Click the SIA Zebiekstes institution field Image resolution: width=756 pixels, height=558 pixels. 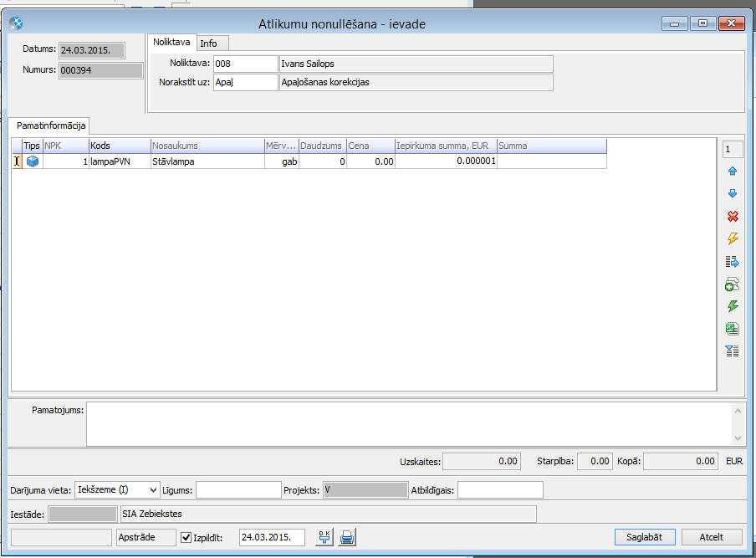[328, 514]
